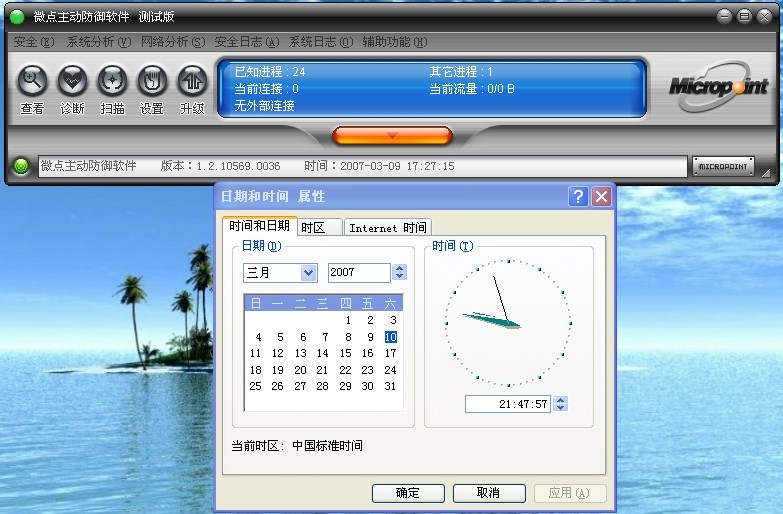The image size is (783, 514).
Task: Expand panel with orange arrow button
Action: (392, 136)
